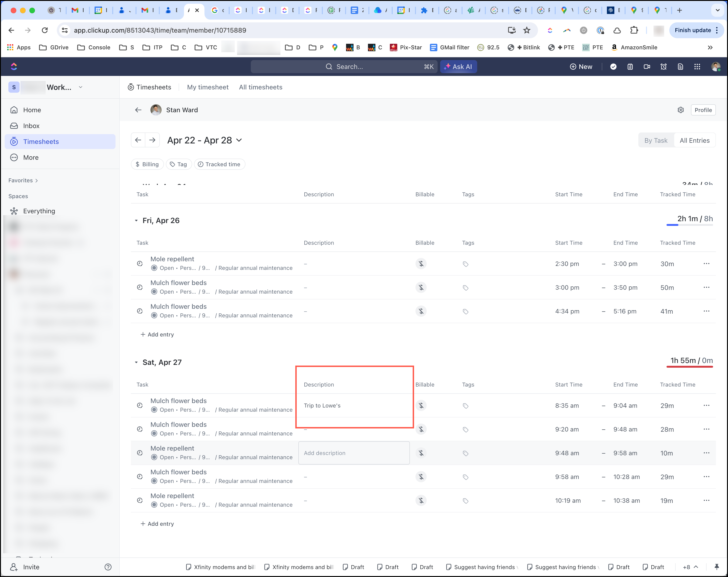728x577 pixels.
Task: Toggle billable on 9:58 am Mulch flower beds entry
Action: [x=421, y=477]
